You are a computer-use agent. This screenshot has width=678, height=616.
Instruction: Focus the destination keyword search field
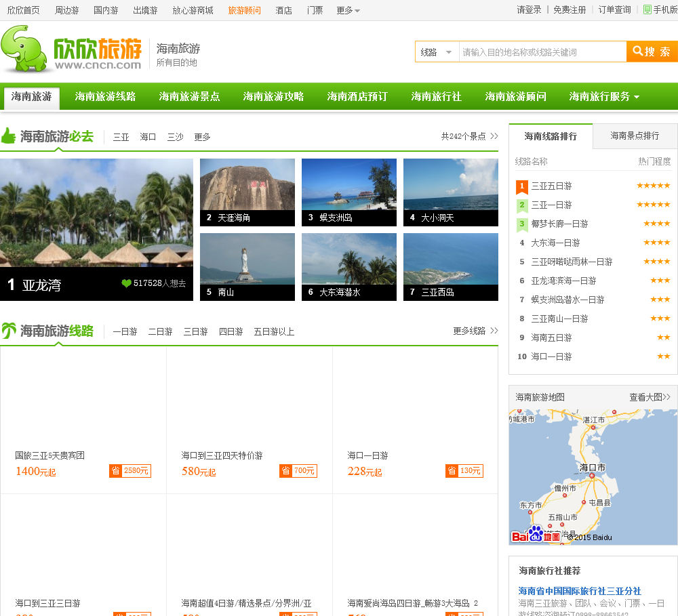click(x=542, y=52)
